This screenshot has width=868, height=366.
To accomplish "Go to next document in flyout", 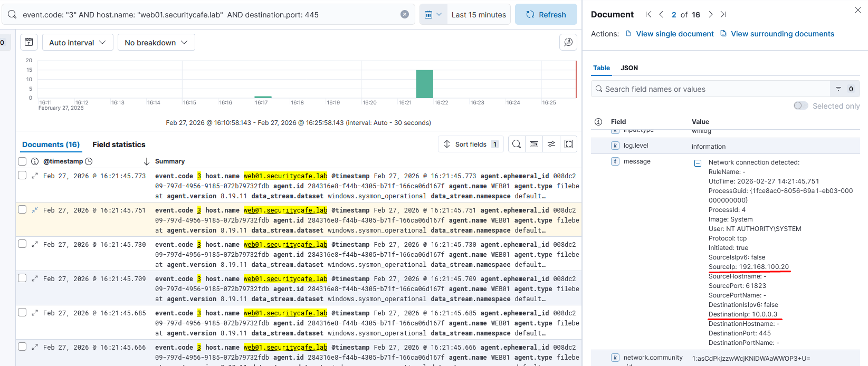I will click(x=711, y=14).
